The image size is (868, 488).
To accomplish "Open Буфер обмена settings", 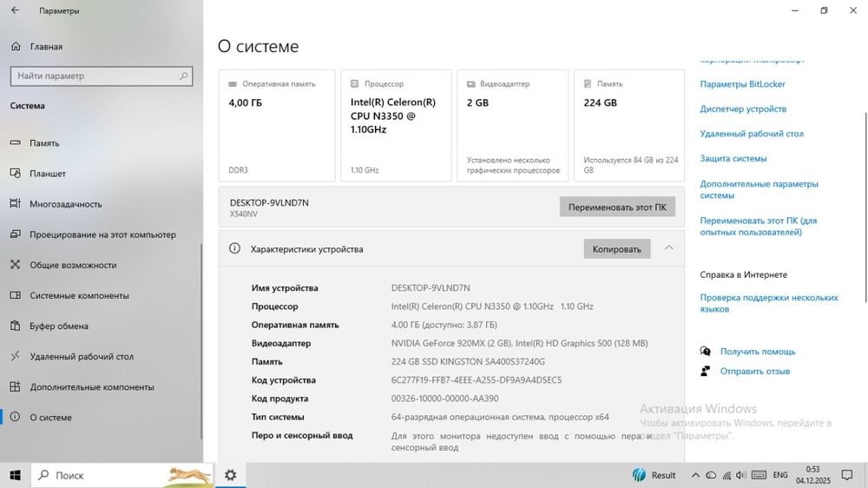I will (59, 326).
